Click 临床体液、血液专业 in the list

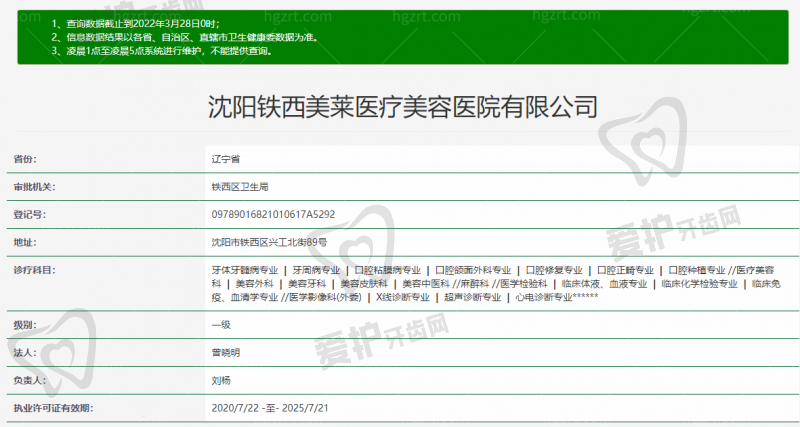pyautogui.click(x=604, y=284)
